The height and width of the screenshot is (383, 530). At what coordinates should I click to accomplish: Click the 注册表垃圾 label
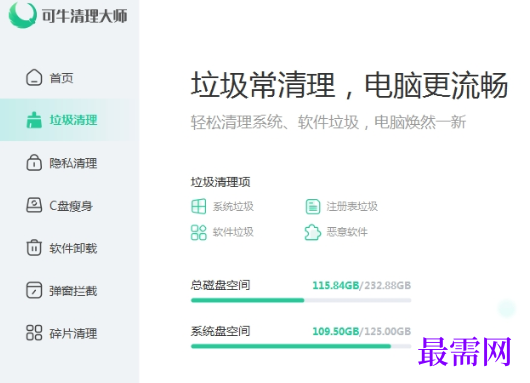[352, 206]
